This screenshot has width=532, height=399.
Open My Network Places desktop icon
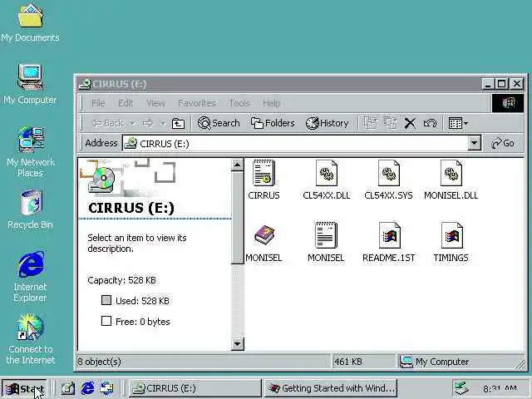click(x=31, y=151)
